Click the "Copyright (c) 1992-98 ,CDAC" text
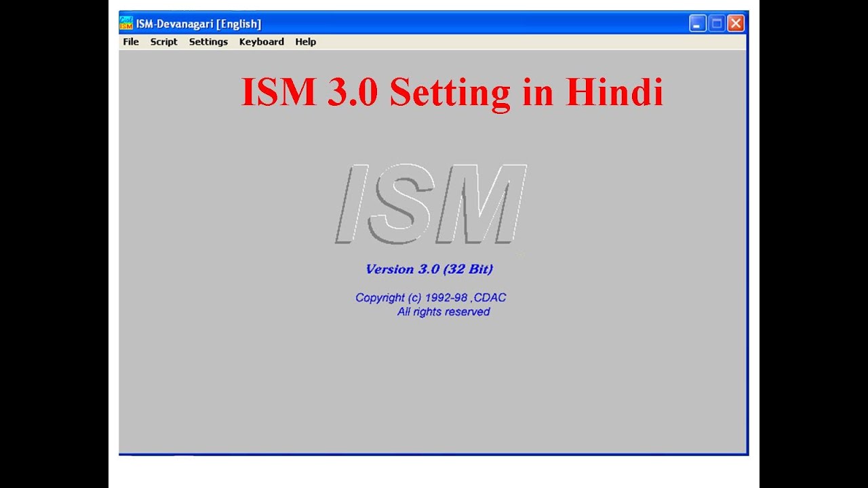Image resolution: width=868 pixels, height=488 pixels. [431, 298]
